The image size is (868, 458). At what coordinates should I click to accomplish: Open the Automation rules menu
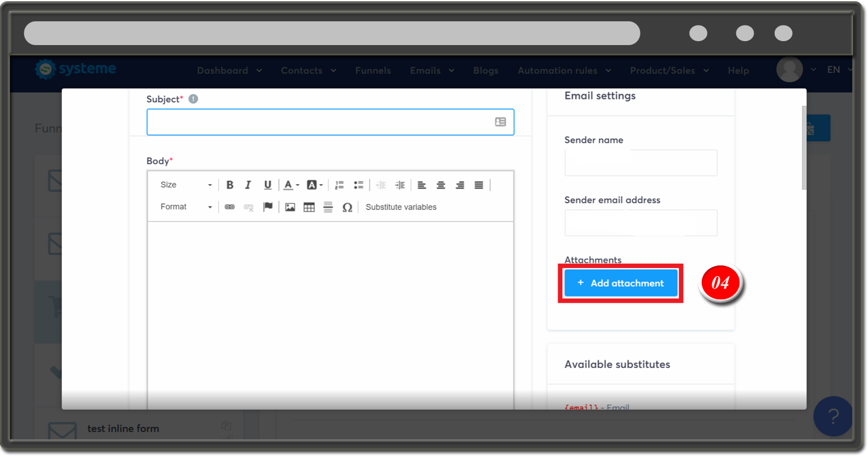pos(564,71)
